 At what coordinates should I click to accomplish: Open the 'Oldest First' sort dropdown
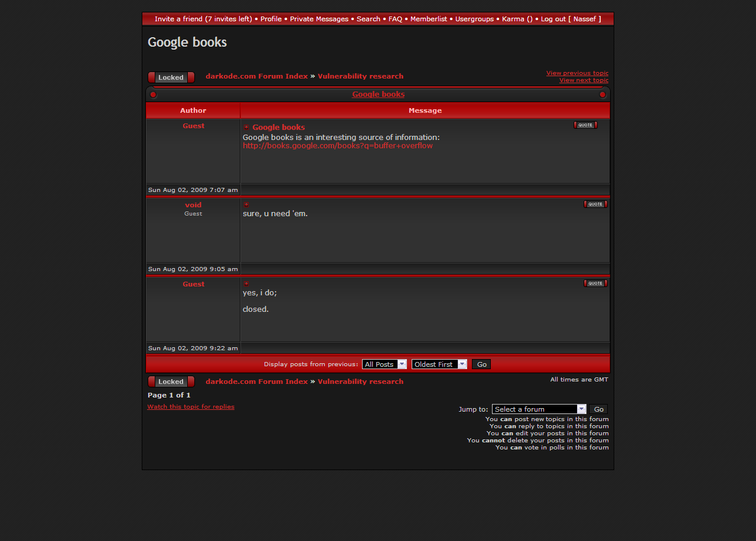tap(439, 364)
